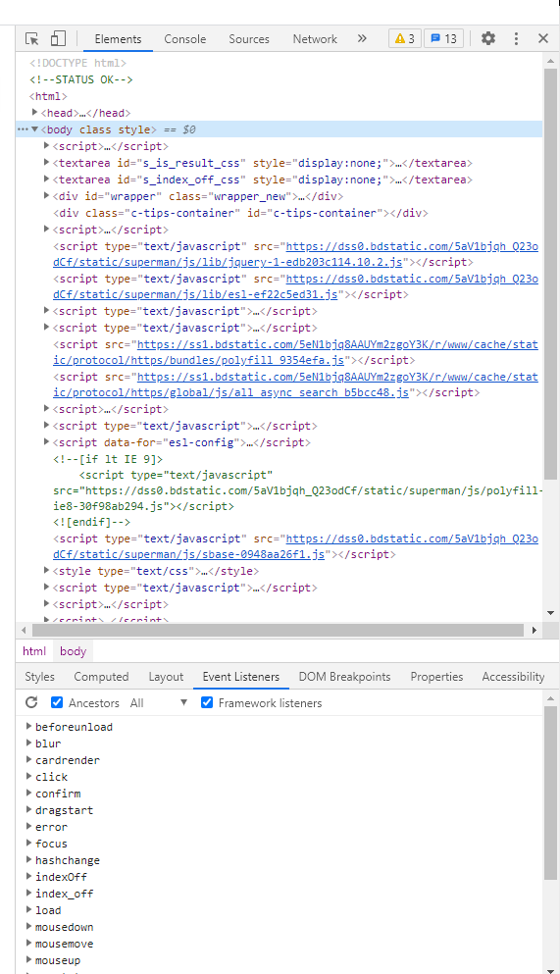Select body in the breadcrumb bar
The image size is (560, 974).
coord(74,651)
